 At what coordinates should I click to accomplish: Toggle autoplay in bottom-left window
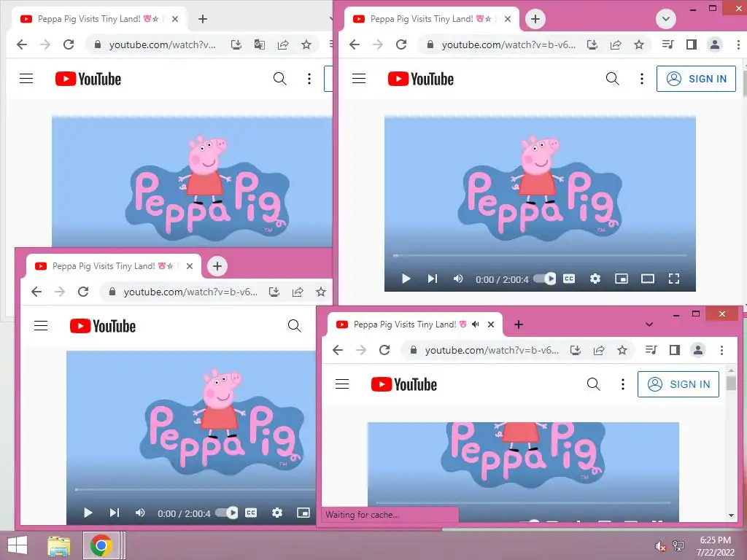[226, 513]
